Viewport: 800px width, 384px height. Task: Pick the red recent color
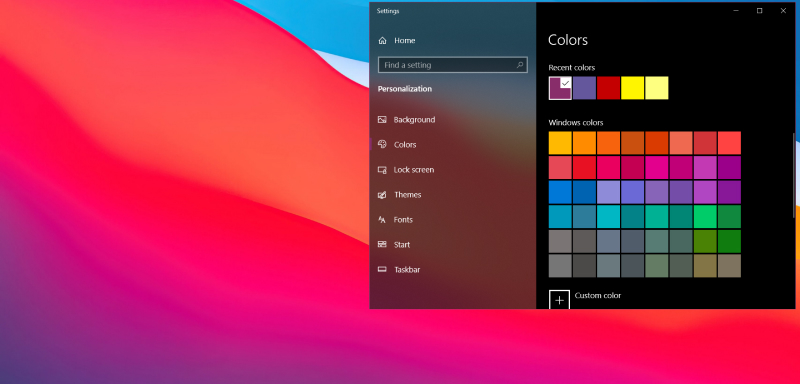coord(608,88)
